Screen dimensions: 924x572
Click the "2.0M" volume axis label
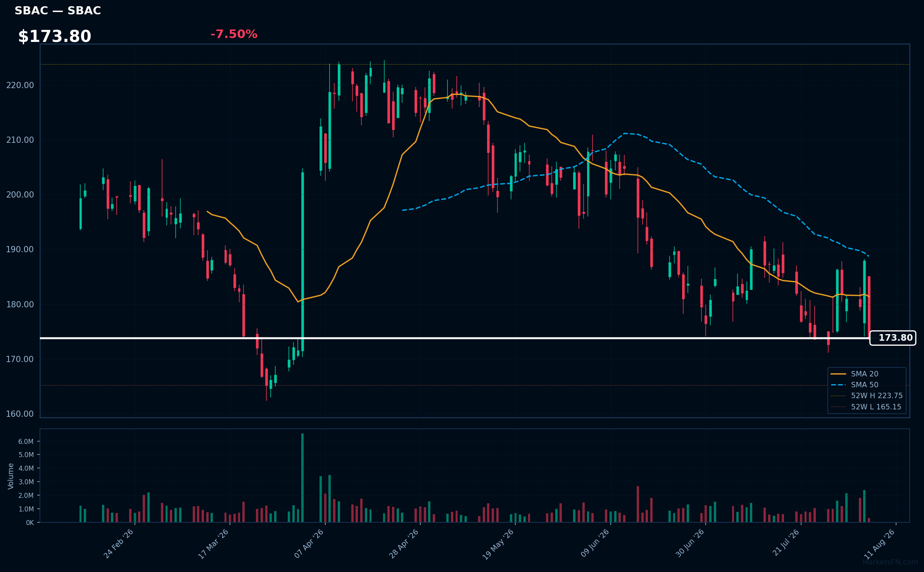point(26,496)
